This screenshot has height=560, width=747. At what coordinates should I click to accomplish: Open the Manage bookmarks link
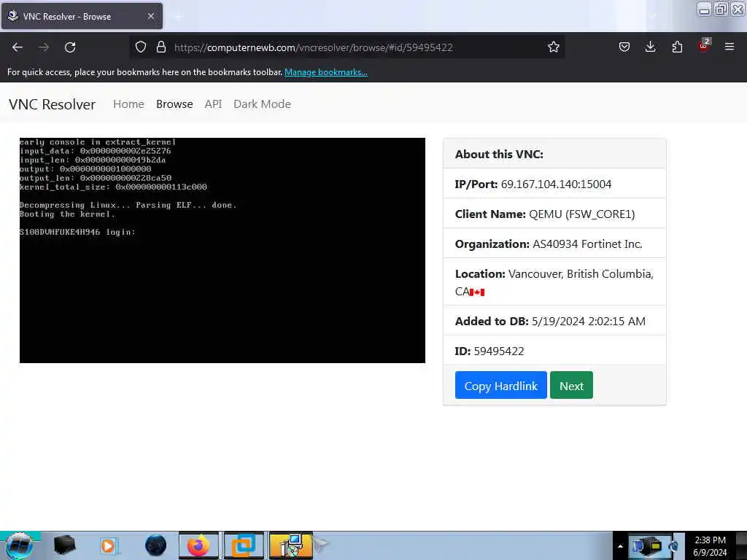pos(326,72)
